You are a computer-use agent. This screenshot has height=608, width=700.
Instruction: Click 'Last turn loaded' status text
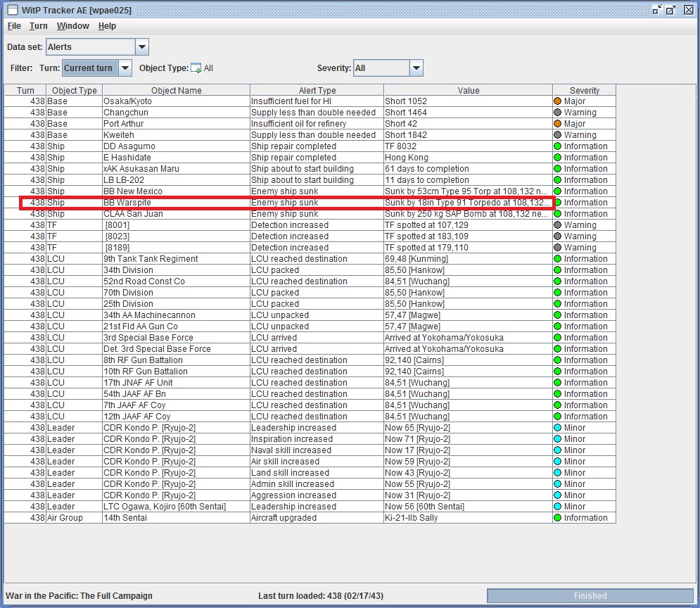coord(321,596)
